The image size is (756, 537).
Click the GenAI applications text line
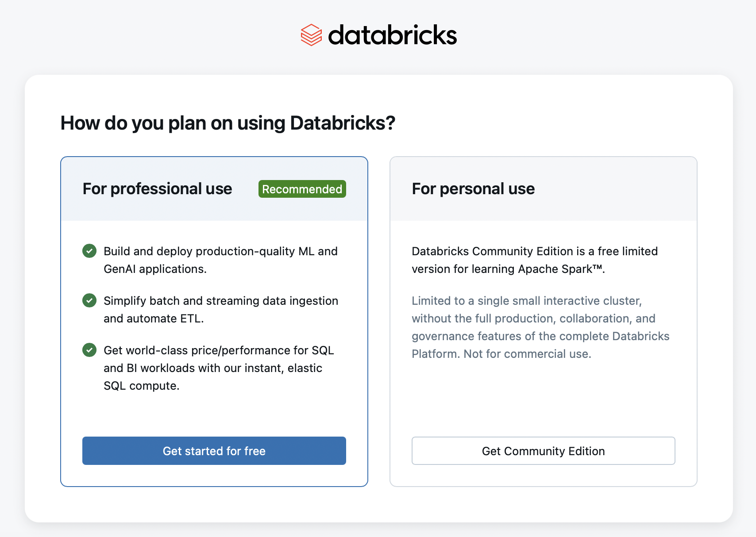click(x=155, y=269)
